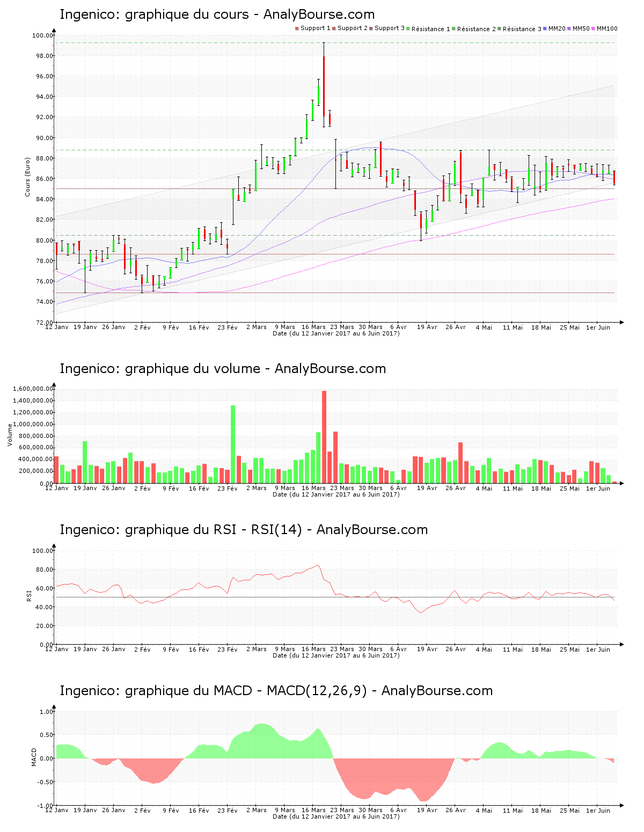The height and width of the screenshot is (832, 644).
Task: Click the tallest green volume bar
Action: [x=233, y=444]
